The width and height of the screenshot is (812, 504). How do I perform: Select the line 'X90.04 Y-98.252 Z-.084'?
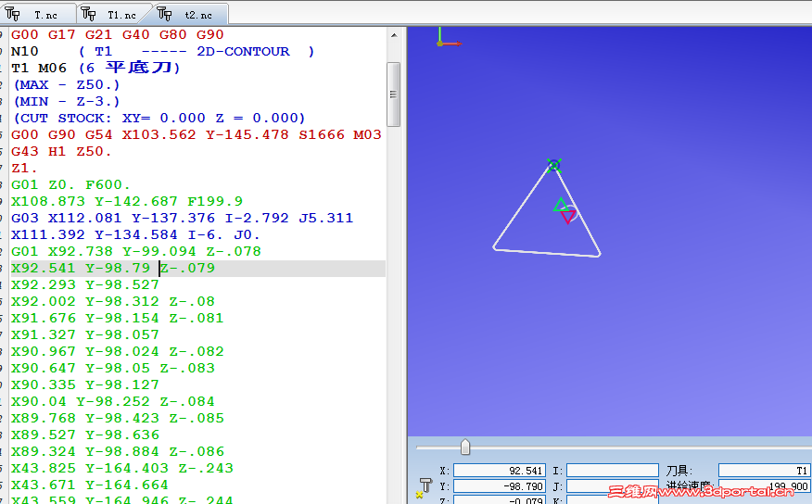pyautogui.click(x=113, y=401)
